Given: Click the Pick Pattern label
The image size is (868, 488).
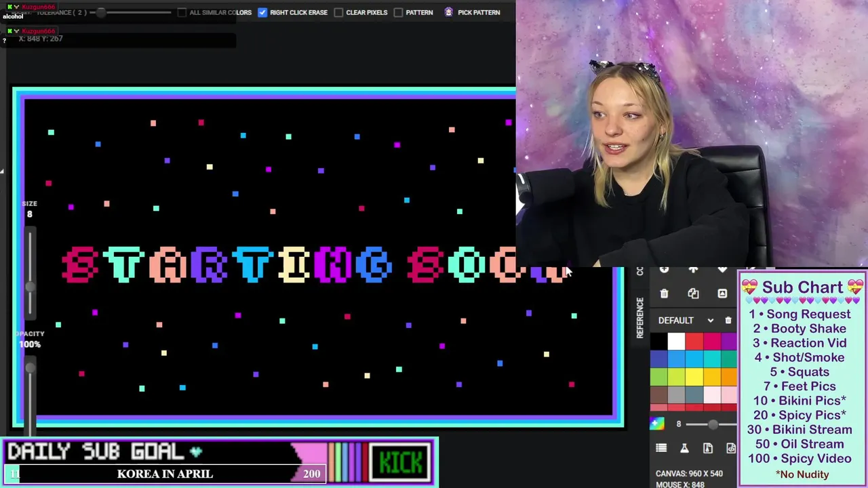Looking at the screenshot, I should (x=479, y=12).
